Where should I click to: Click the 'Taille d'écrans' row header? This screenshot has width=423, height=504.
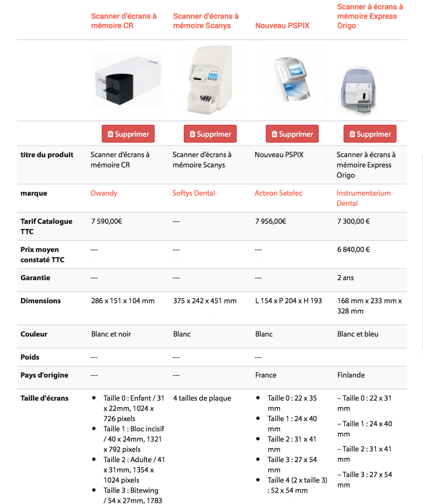click(x=44, y=398)
